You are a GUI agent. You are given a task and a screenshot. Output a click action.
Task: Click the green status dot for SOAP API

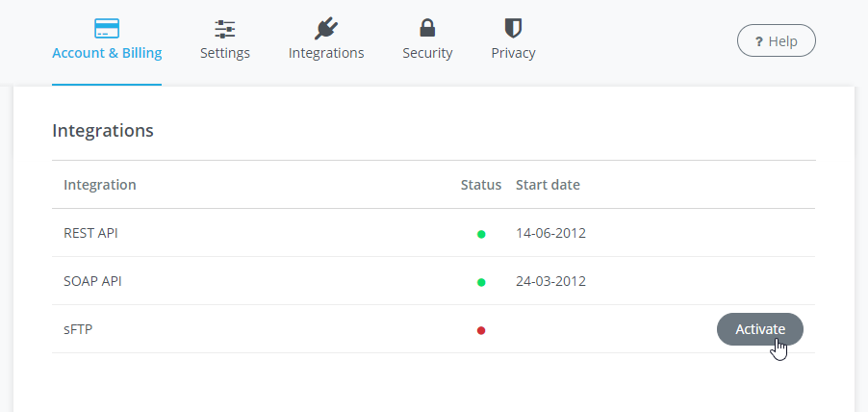coord(481,282)
